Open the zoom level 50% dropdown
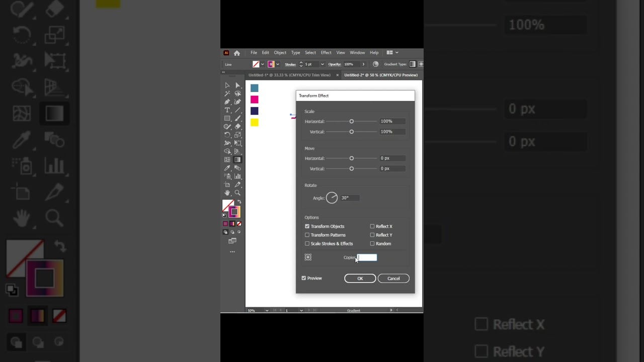 point(267,310)
